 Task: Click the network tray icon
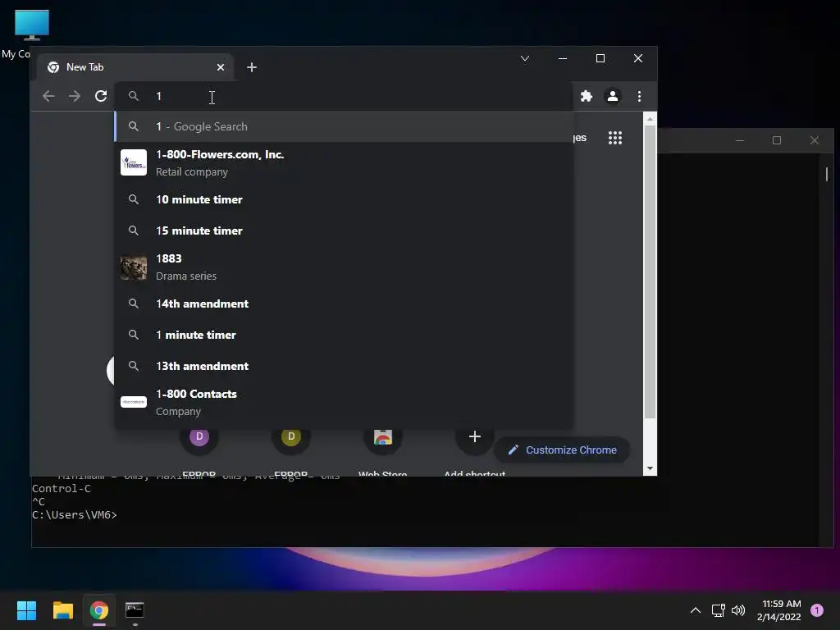718,610
